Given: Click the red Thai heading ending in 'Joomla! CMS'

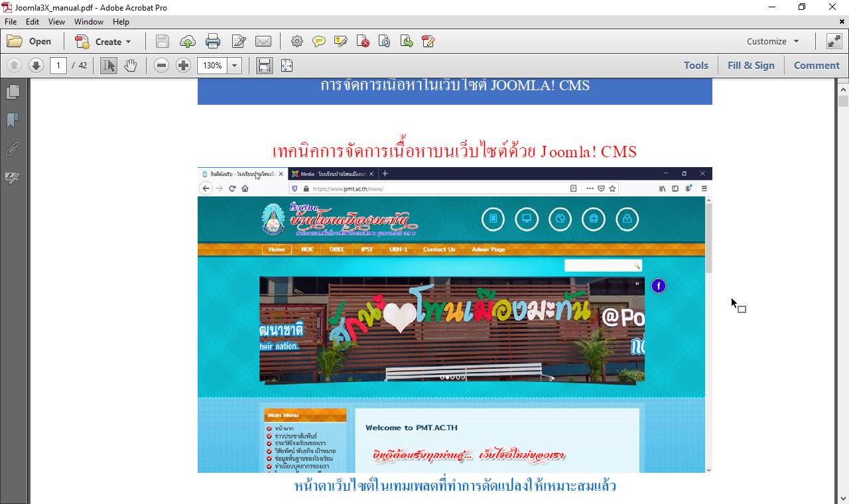Looking at the screenshot, I should pos(454,152).
